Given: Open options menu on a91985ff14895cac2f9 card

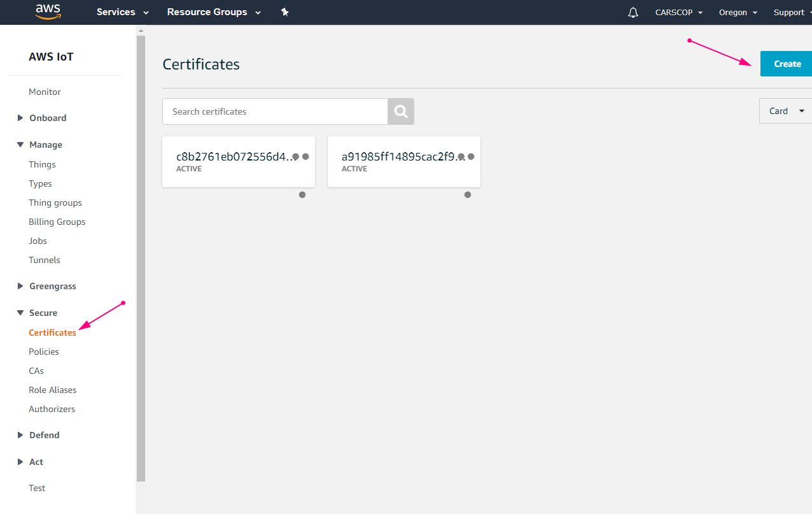Looking at the screenshot, I should click(x=466, y=157).
